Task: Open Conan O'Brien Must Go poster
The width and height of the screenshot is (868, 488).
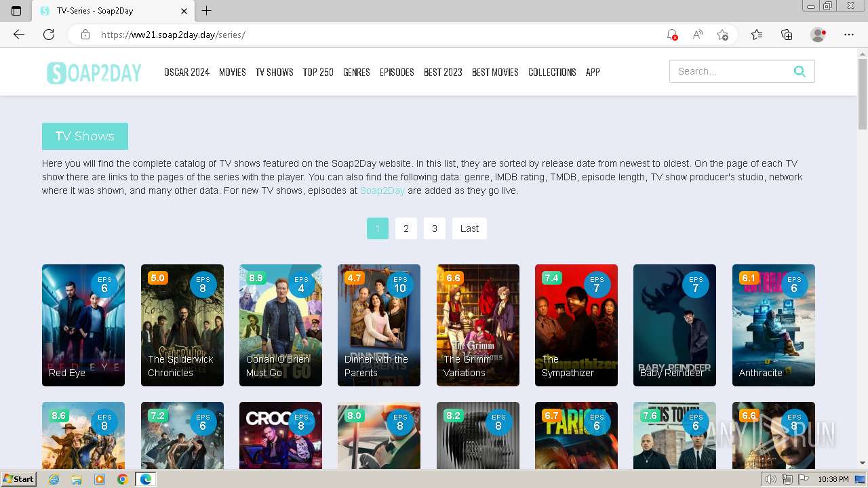Action: pos(281,325)
